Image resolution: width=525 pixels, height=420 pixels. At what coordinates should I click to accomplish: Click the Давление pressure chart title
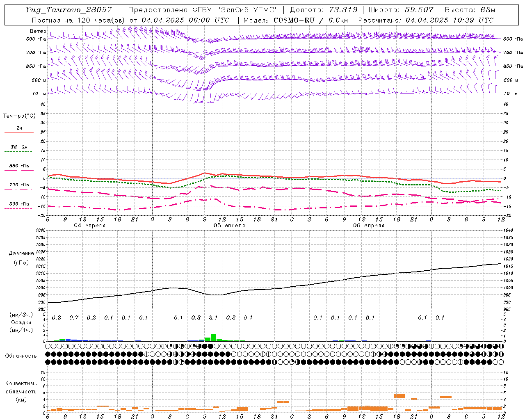click(21, 253)
